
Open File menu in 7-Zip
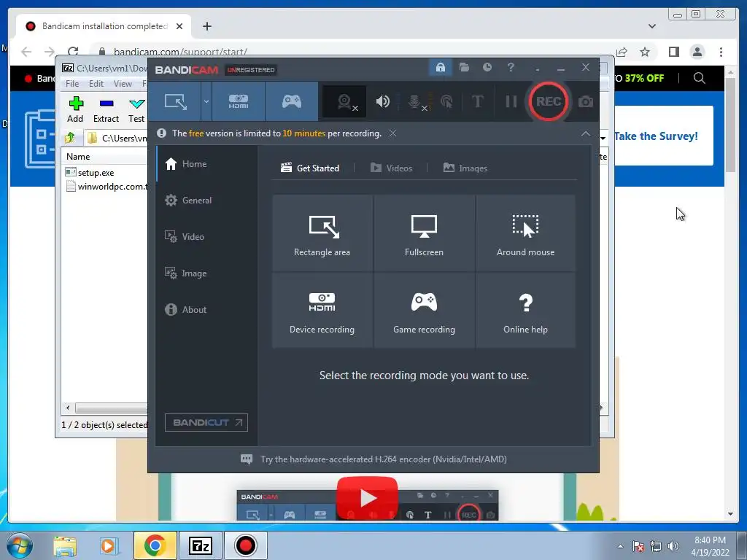(x=72, y=84)
